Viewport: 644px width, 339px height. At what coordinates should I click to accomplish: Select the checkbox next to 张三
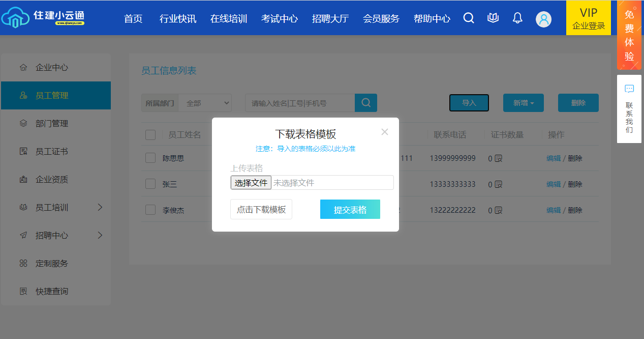[x=150, y=184]
